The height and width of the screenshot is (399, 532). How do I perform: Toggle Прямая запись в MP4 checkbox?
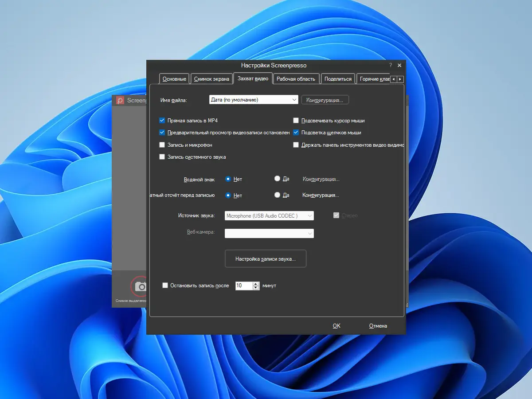(x=162, y=120)
